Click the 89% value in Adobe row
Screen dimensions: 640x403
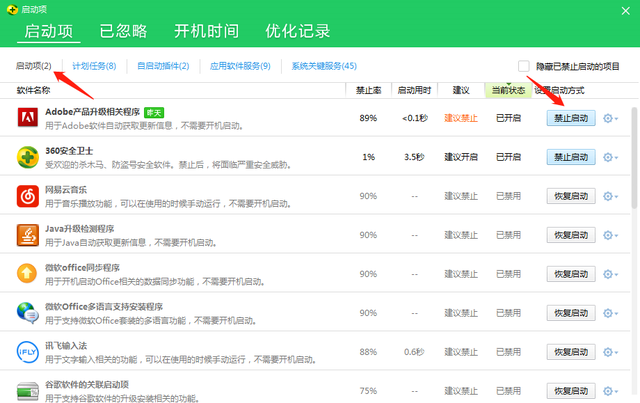click(368, 118)
